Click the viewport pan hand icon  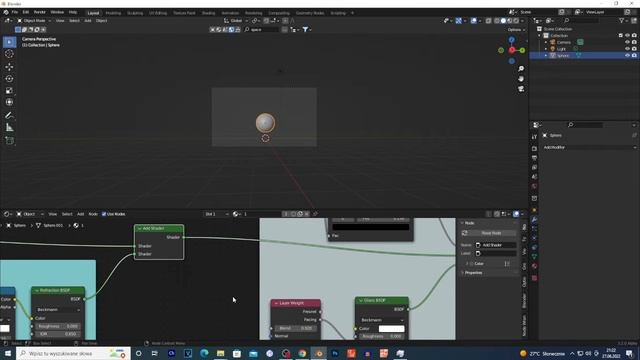coord(521,78)
